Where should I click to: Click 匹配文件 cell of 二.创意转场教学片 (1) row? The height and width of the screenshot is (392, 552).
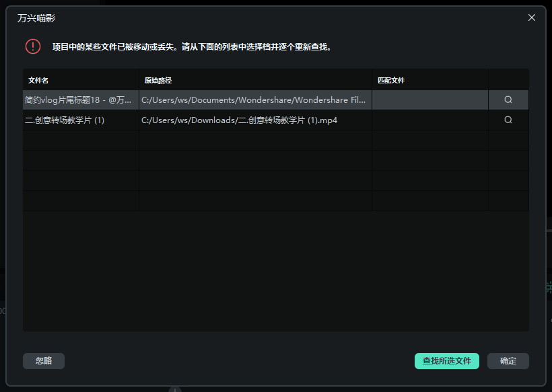(x=430, y=120)
